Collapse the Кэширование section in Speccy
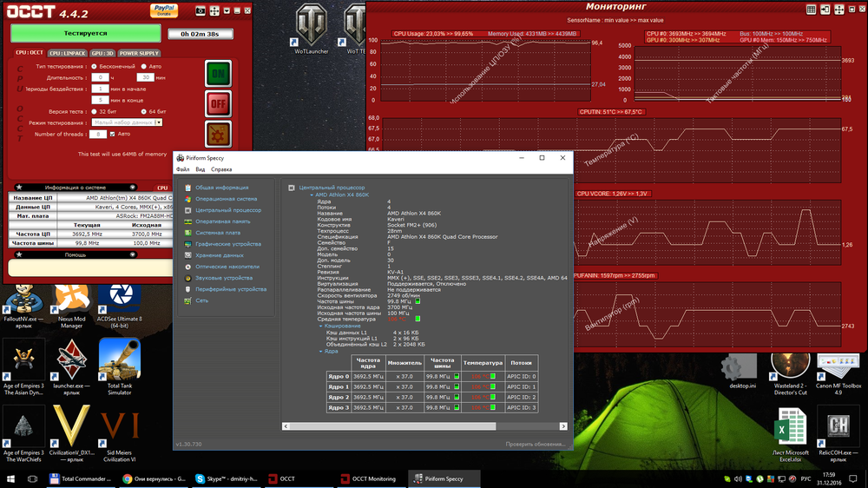Viewport: 868px width, 488px height. pos(321,326)
